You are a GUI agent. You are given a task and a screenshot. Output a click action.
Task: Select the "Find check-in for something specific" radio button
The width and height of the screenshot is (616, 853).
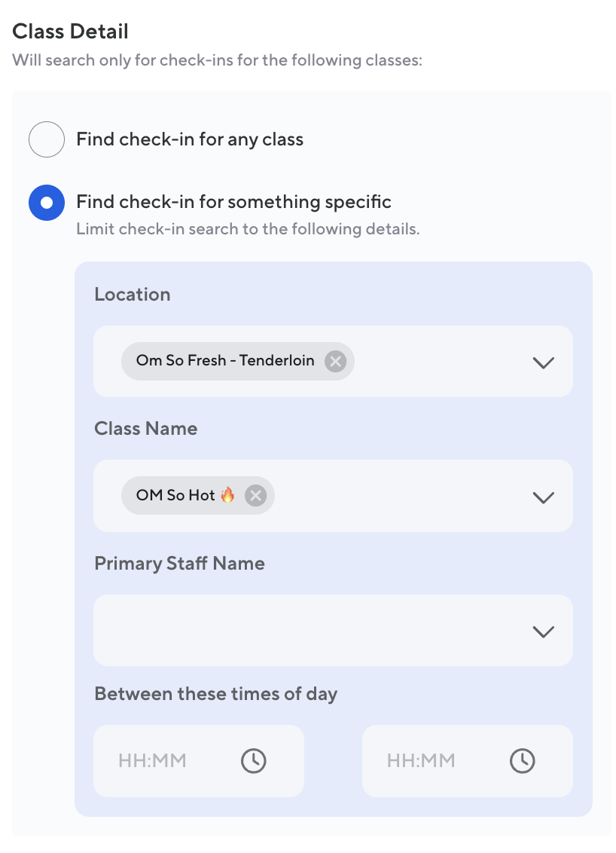click(x=47, y=203)
